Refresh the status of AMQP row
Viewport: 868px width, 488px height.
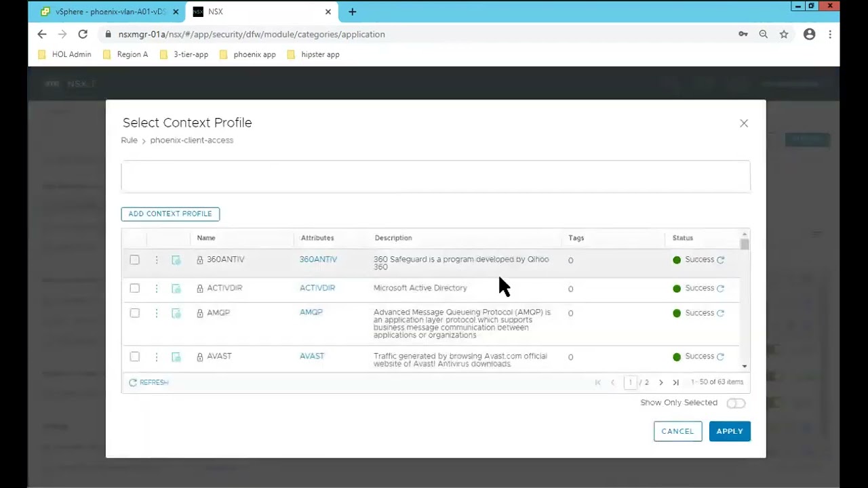721,313
